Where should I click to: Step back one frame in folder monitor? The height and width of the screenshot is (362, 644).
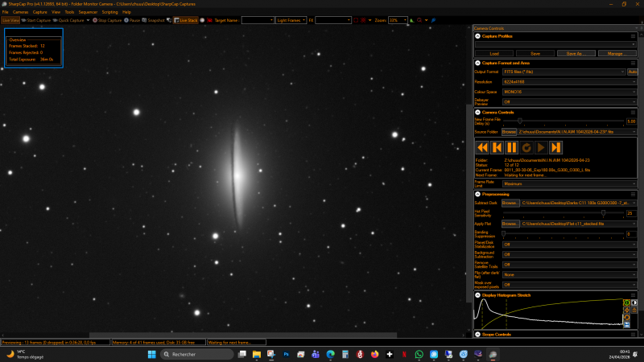pyautogui.click(x=497, y=147)
